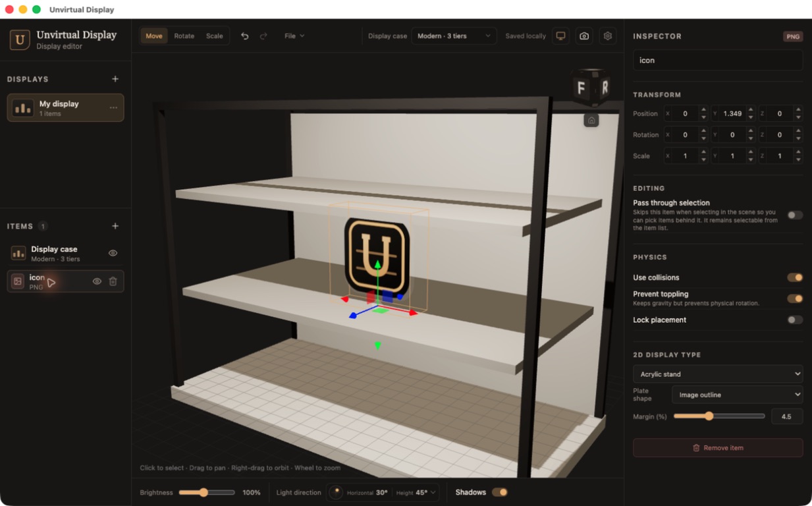Select the Rotate transform mode
This screenshot has height=506, width=812.
click(x=184, y=36)
